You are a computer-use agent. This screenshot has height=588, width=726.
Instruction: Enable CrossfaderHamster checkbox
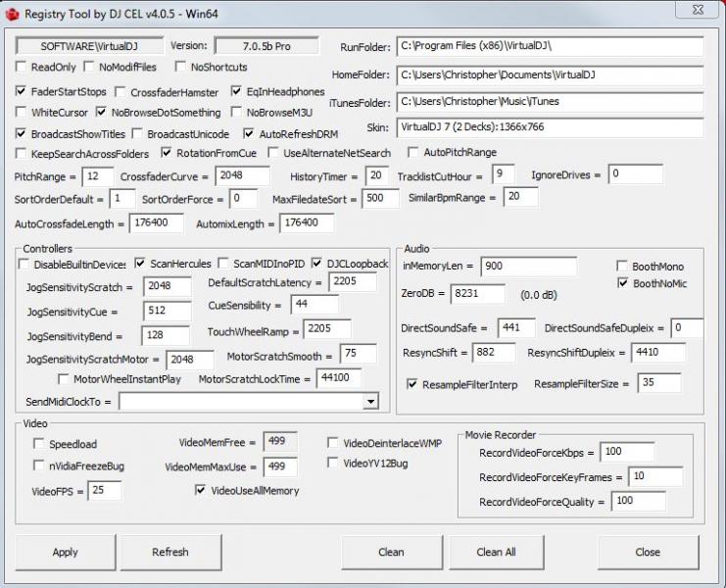(121, 92)
